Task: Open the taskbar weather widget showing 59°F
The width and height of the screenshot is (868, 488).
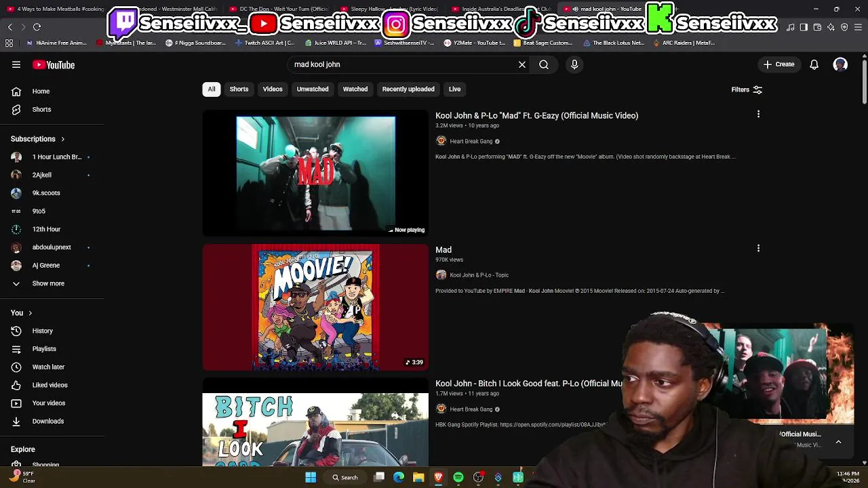Action: pos(22,477)
